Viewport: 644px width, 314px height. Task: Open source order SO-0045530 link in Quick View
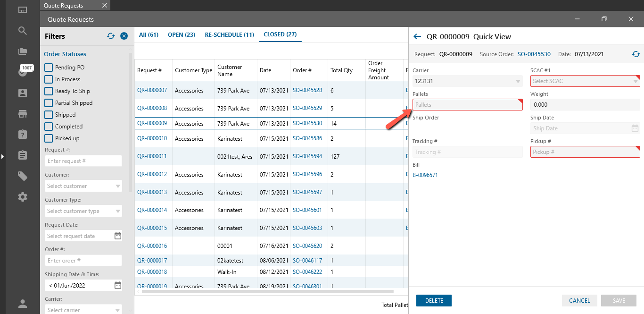tap(534, 54)
